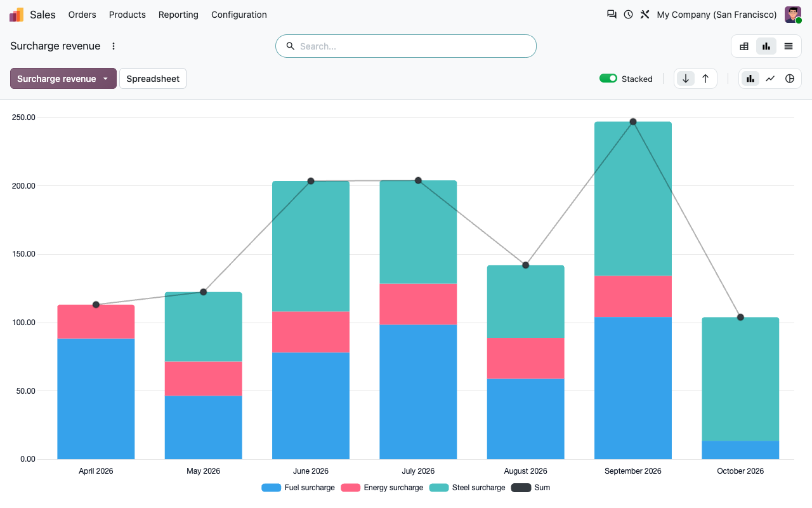The image size is (812, 508).
Task: Open the activities clock icon
Action: pyautogui.click(x=628, y=15)
